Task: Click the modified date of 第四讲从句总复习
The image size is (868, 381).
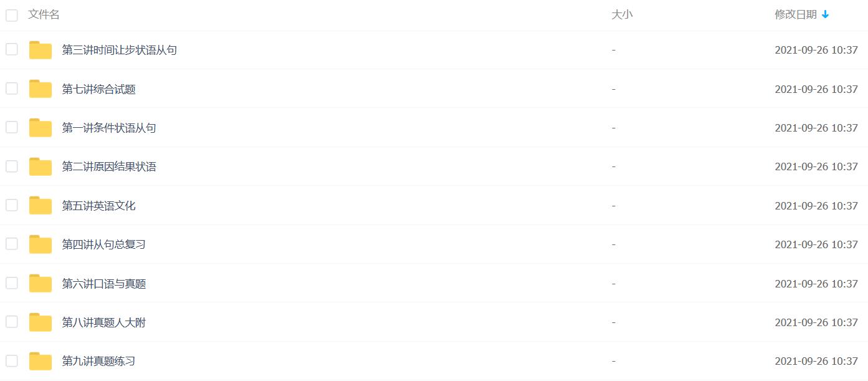Action: [x=816, y=244]
